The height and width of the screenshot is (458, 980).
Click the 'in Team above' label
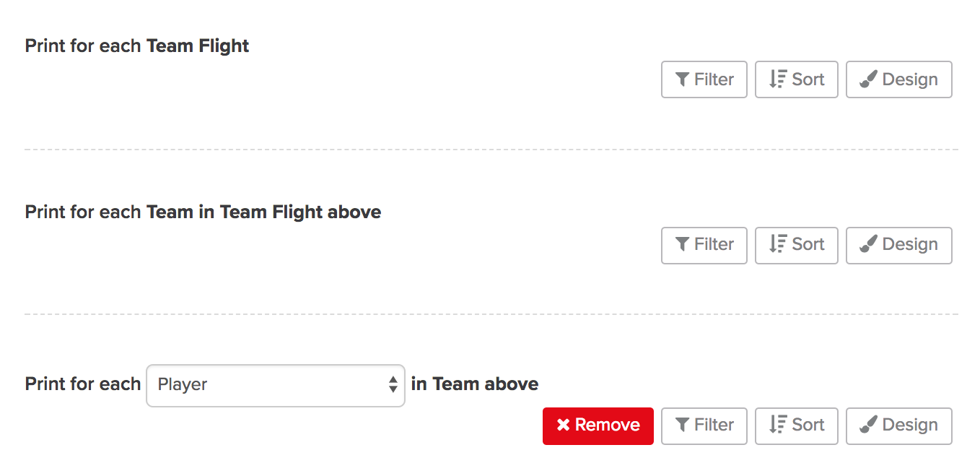[x=475, y=384]
